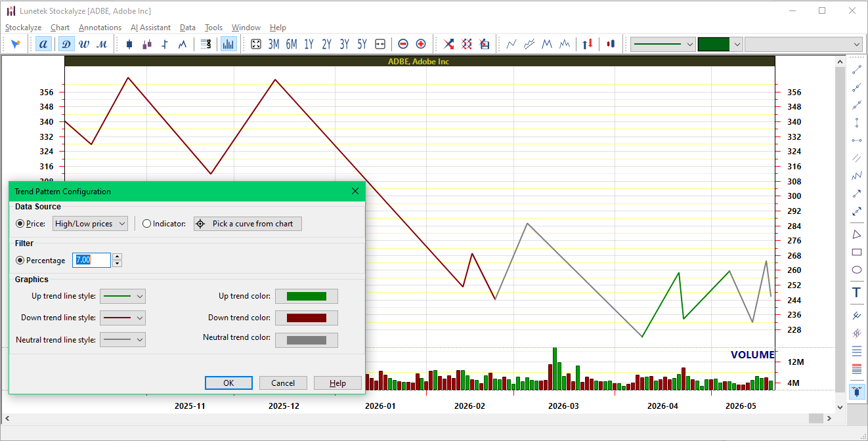Click Cancel in Trend Pattern Configuration

tap(283, 383)
